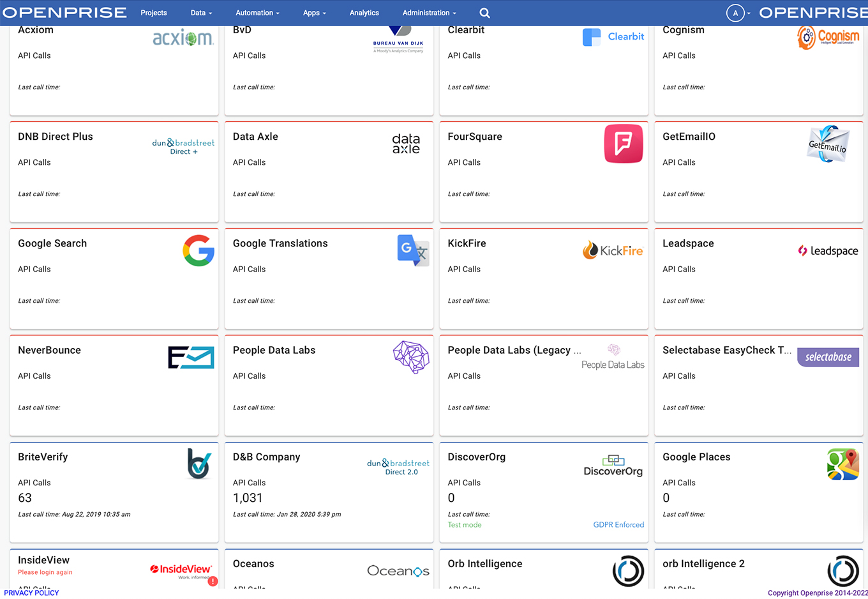Click the Google Places map icon

(x=843, y=464)
